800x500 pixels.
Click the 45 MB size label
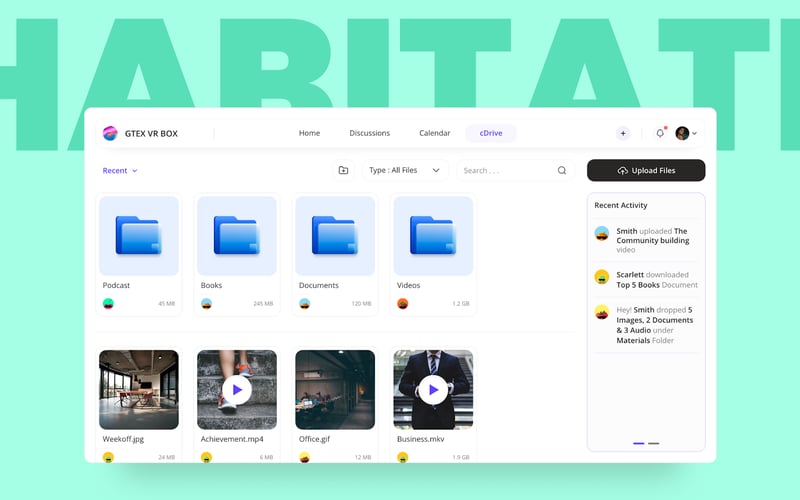[166, 304]
